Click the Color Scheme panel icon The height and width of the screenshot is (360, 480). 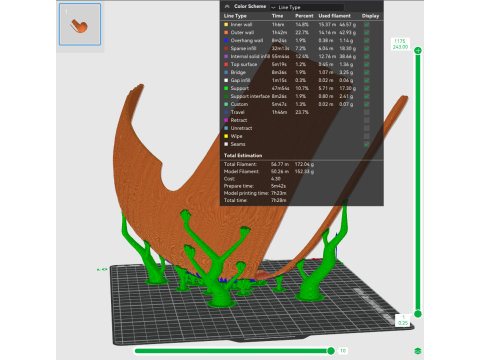[x=227, y=6]
